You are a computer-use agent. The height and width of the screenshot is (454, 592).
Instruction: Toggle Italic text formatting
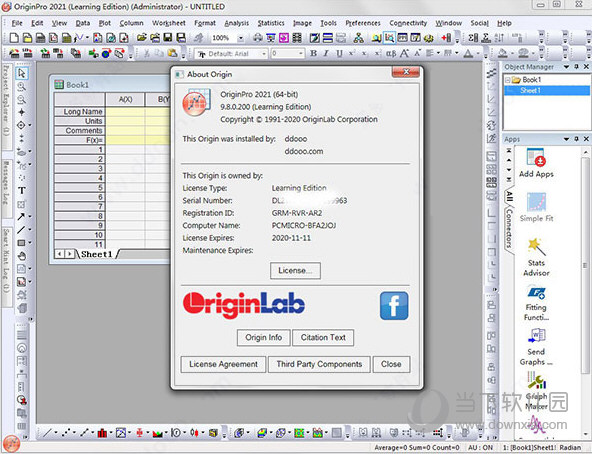coord(326,54)
